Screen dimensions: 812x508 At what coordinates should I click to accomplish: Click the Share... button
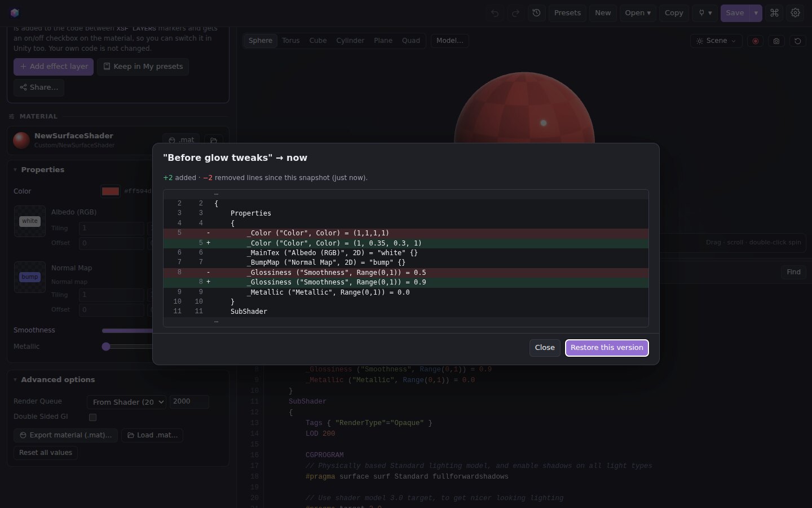pos(39,87)
